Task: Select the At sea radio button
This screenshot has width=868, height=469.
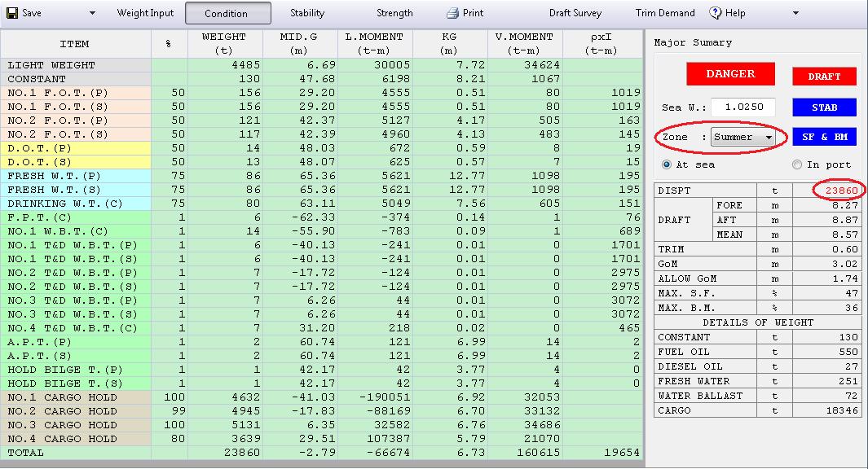Action: 667,164
